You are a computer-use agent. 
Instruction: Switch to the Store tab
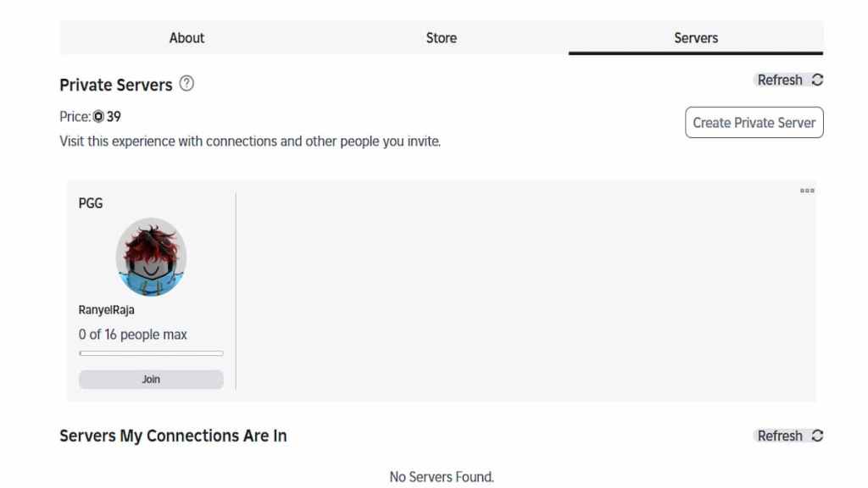click(441, 37)
